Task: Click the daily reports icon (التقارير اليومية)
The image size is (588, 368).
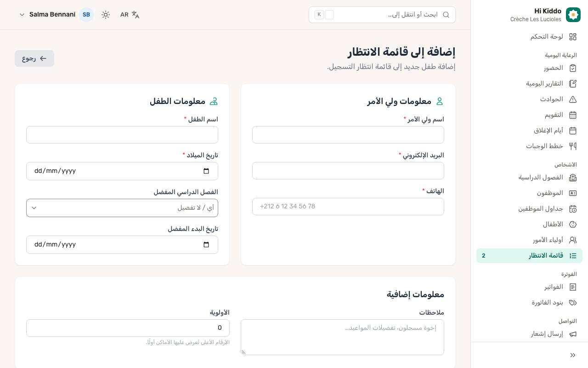Action: (x=573, y=84)
